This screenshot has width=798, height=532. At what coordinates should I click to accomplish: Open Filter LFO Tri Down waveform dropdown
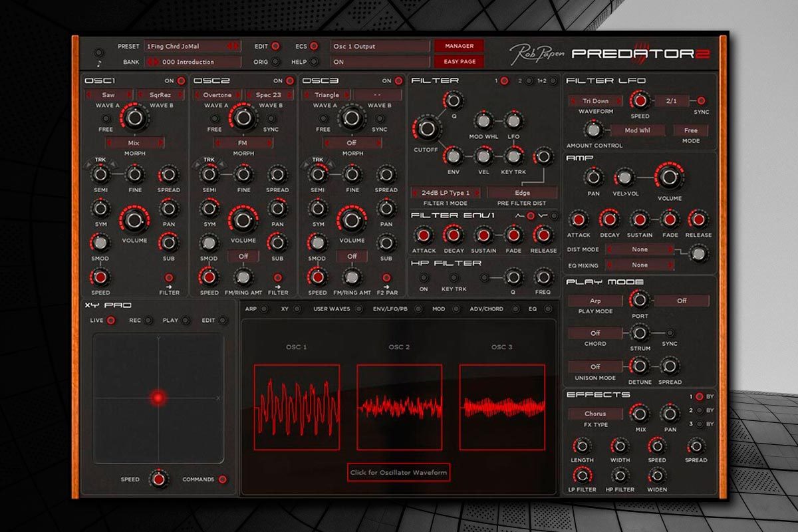click(595, 101)
